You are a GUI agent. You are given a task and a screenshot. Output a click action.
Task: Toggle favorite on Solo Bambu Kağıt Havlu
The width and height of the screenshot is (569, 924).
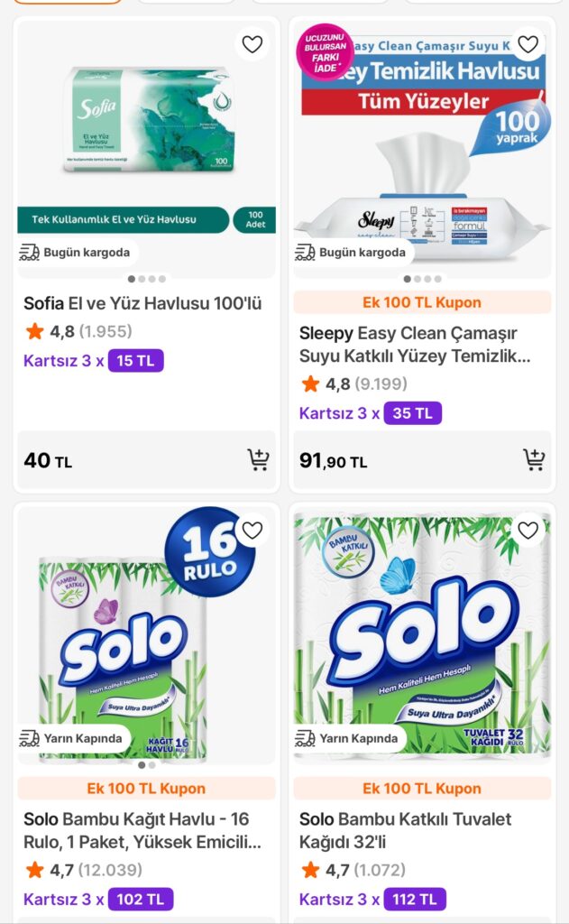click(x=252, y=531)
